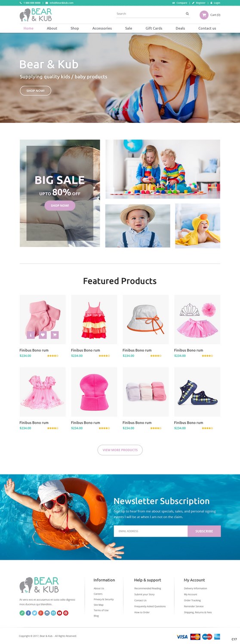This screenshot has height=644, width=240.
Task: Open the Shop menu
Action: click(x=75, y=28)
